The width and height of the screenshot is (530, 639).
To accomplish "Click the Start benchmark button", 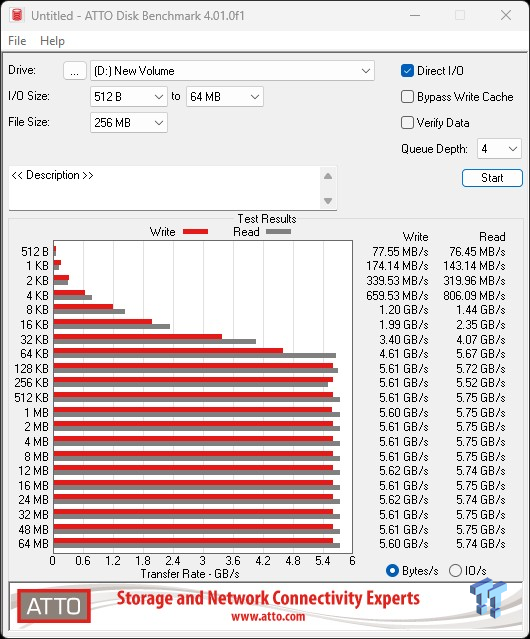I will [492, 178].
